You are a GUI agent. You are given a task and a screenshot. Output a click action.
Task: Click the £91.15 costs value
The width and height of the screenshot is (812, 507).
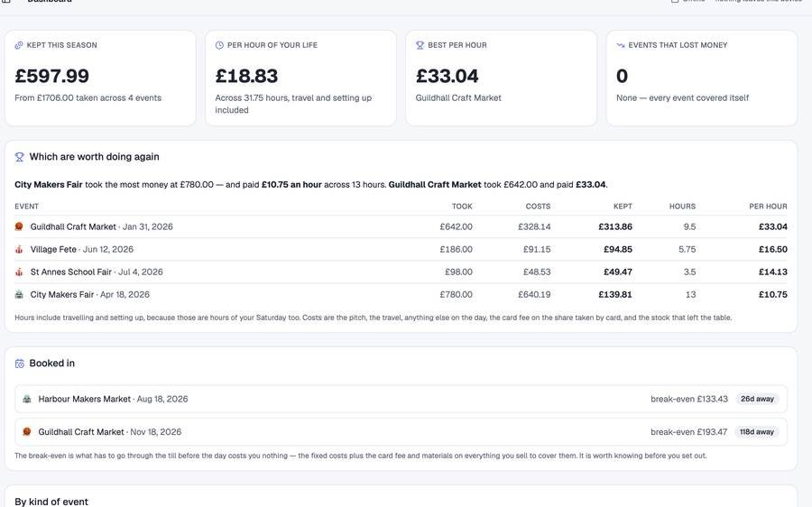(537, 250)
